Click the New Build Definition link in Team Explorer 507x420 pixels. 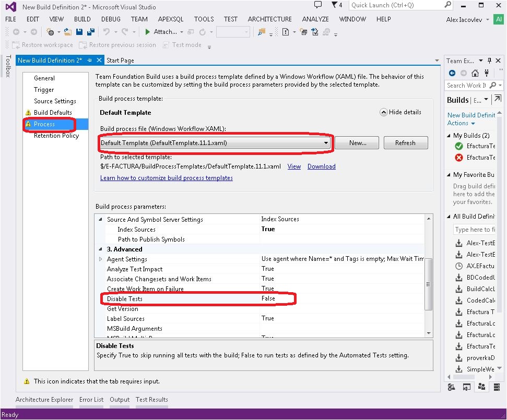(471, 115)
